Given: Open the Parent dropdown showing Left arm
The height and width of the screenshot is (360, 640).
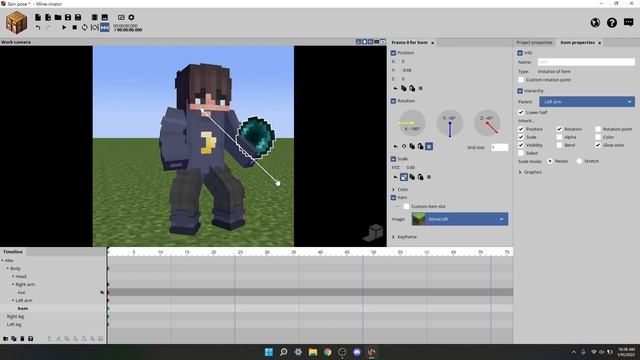Looking at the screenshot, I should point(587,102).
